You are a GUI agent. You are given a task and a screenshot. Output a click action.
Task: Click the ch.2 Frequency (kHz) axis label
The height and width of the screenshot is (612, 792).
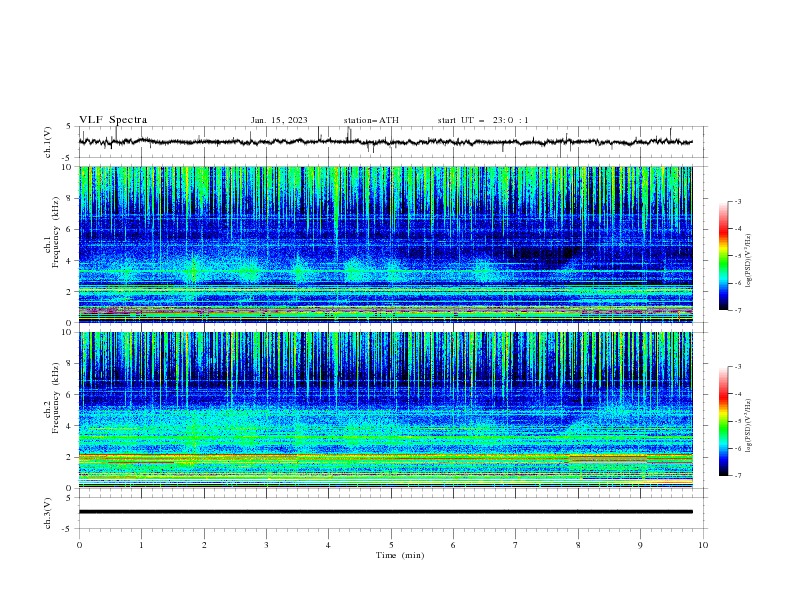pyautogui.click(x=52, y=398)
